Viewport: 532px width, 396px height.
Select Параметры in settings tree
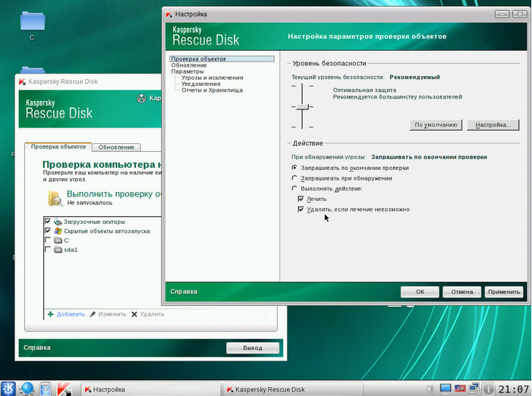(187, 71)
